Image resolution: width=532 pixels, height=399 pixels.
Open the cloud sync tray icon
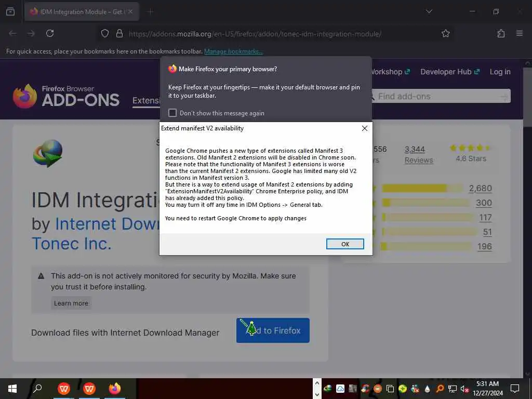coord(340,389)
